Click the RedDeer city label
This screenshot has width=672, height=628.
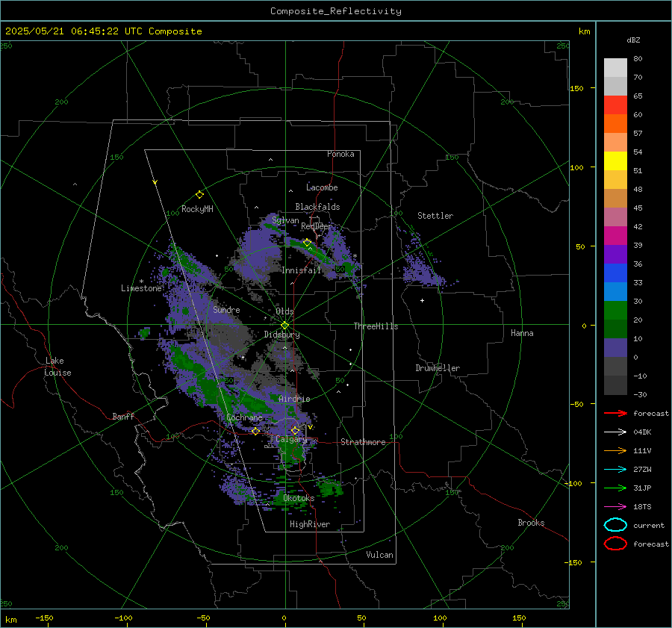tap(317, 226)
